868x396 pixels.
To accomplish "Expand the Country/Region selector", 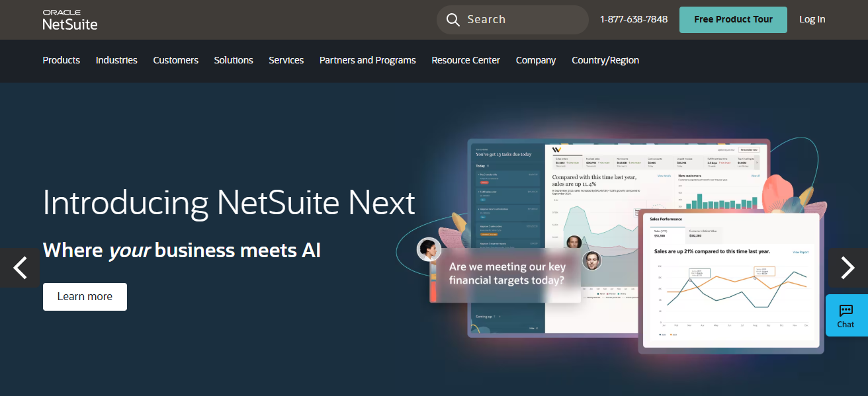I will pos(605,60).
